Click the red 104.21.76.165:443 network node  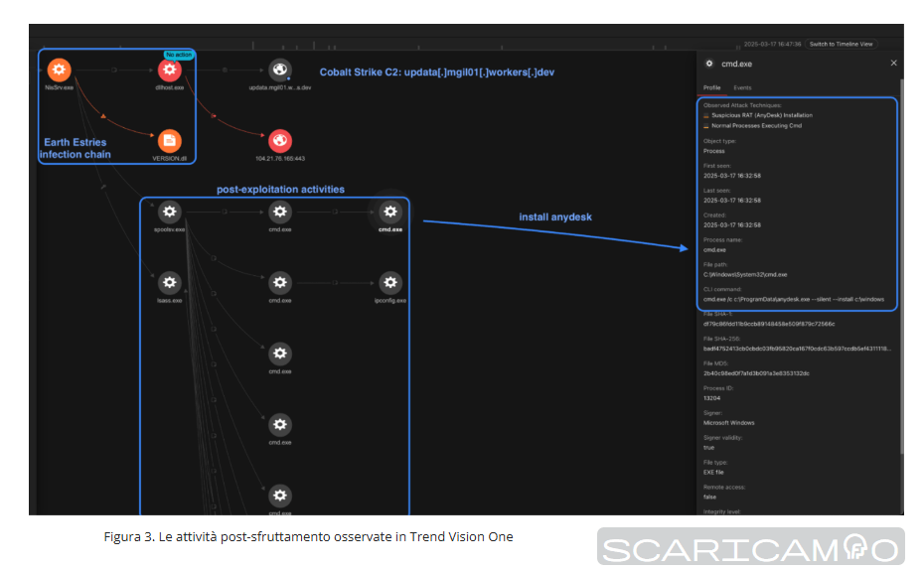[280, 140]
